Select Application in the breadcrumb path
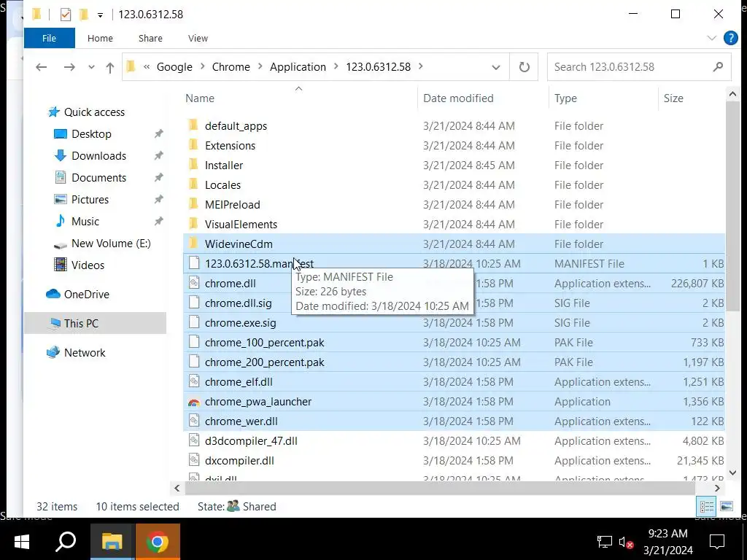This screenshot has width=747, height=560. click(298, 67)
